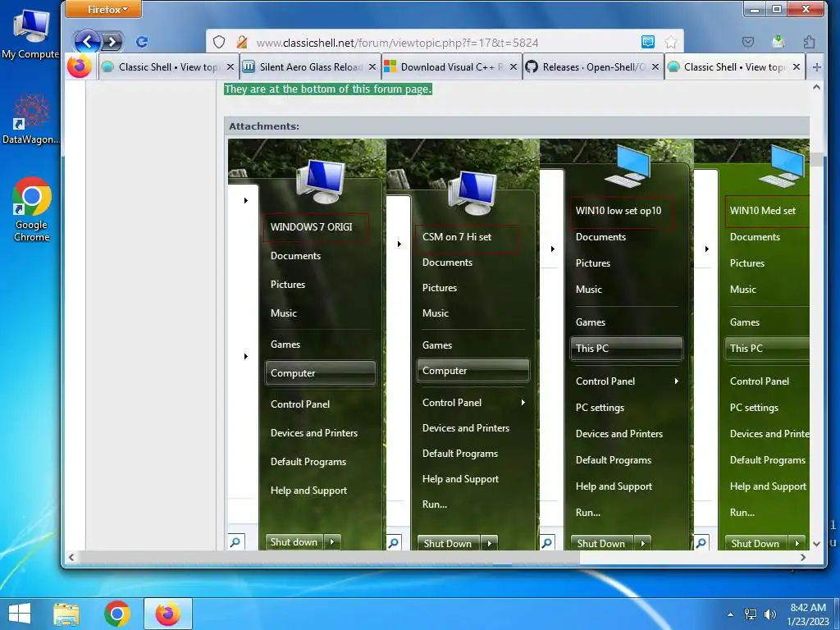840x630 pixels.
Task: Open the Google Chrome desktop shortcut
Action: [x=31, y=209]
